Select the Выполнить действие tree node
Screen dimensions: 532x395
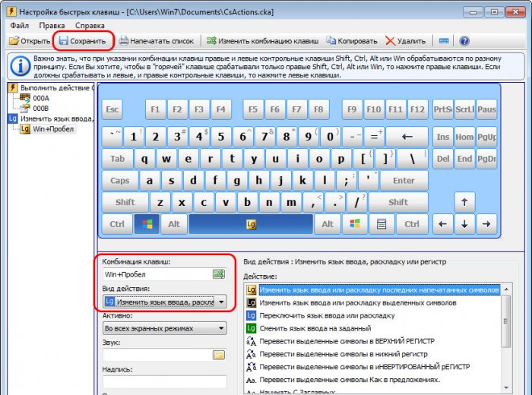click(51, 88)
